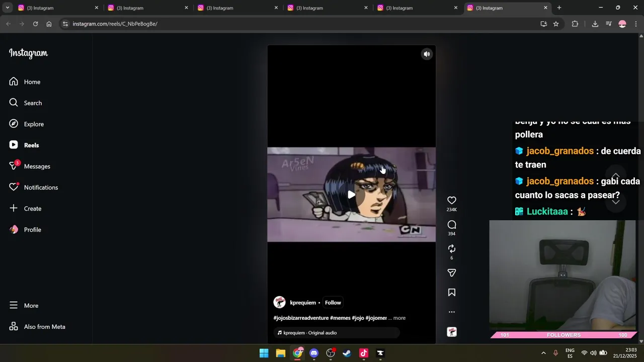Image resolution: width=644 pixels, height=362 pixels.
Task: Open Steam from taskbar
Action: click(347, 353)
